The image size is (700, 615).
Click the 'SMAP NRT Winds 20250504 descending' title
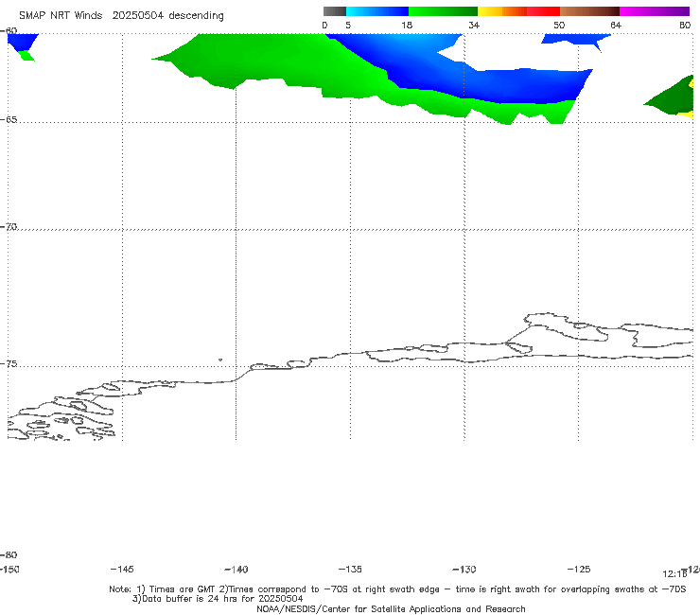click(x=121, y=16)
